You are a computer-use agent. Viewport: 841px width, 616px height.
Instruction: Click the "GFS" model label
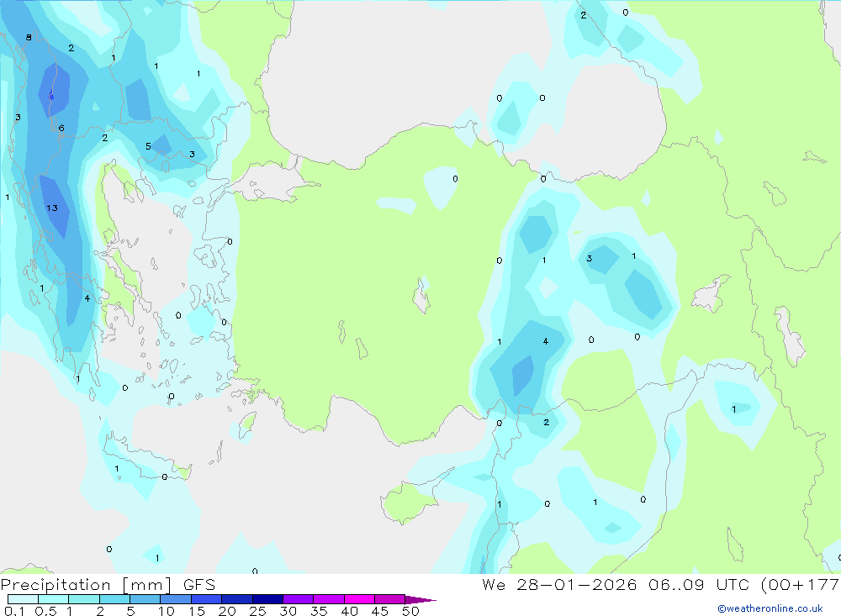click(x=199, y=584)
